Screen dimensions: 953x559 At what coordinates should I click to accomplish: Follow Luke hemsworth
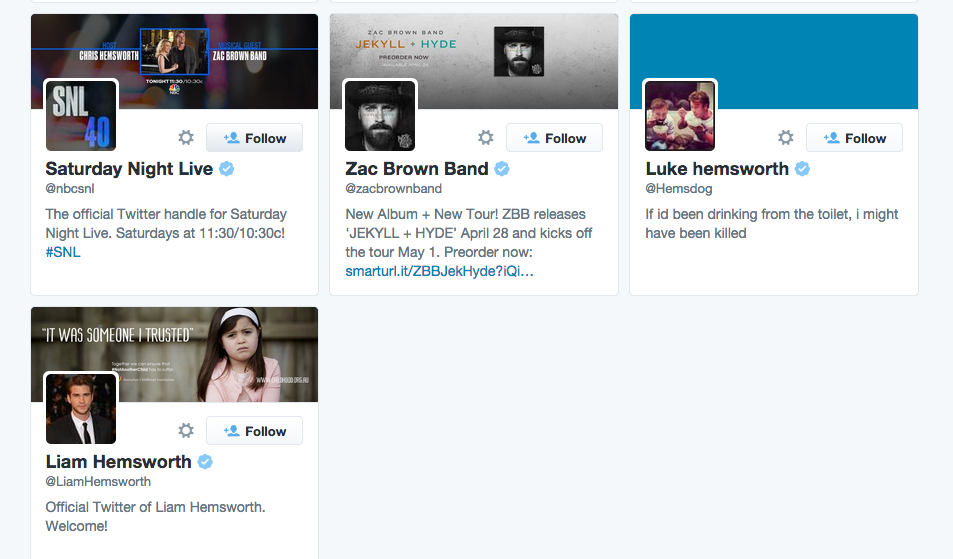pos(854,138)
